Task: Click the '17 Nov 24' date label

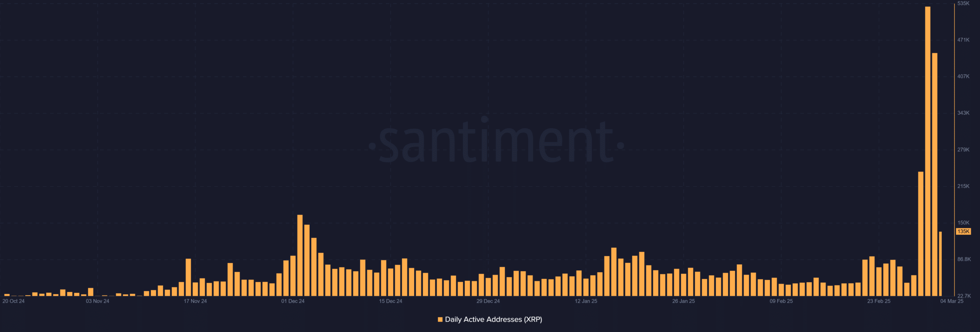Action: [195, 301]
